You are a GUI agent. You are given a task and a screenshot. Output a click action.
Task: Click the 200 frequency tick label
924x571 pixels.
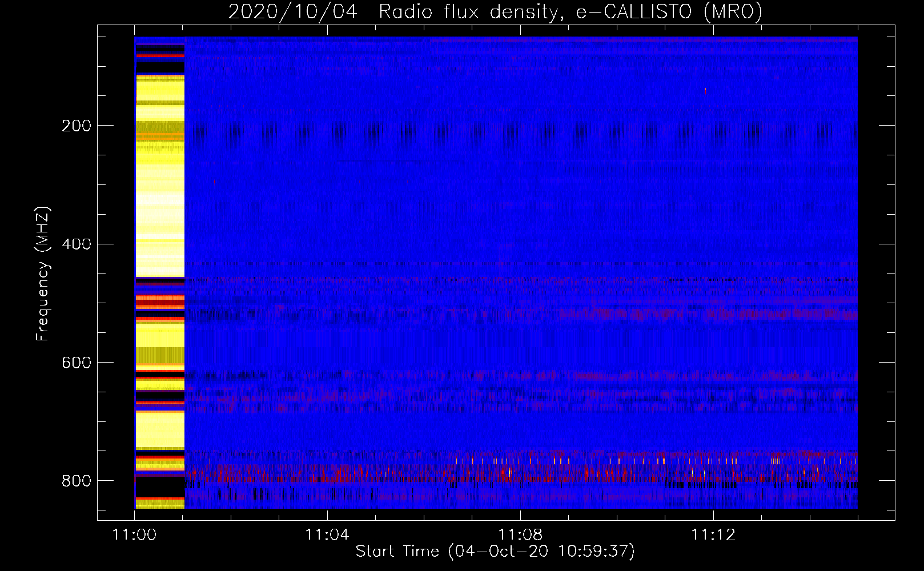77,126
